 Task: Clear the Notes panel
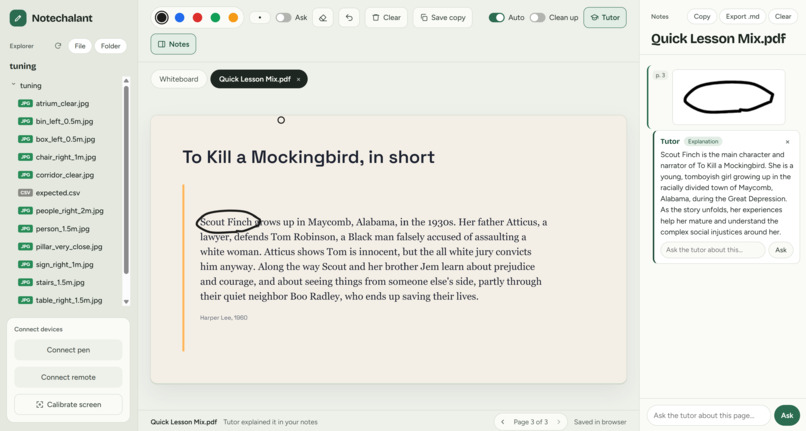(783, 16)
